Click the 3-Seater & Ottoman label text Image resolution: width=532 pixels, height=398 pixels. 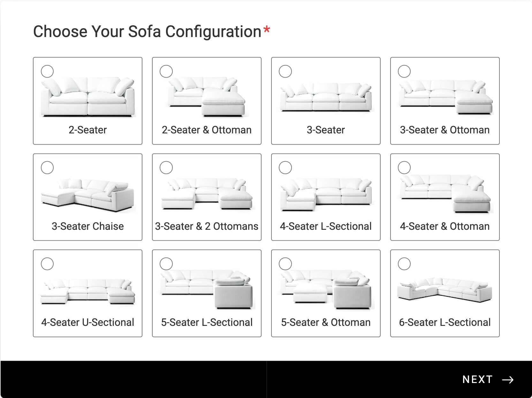coord(445,130)
